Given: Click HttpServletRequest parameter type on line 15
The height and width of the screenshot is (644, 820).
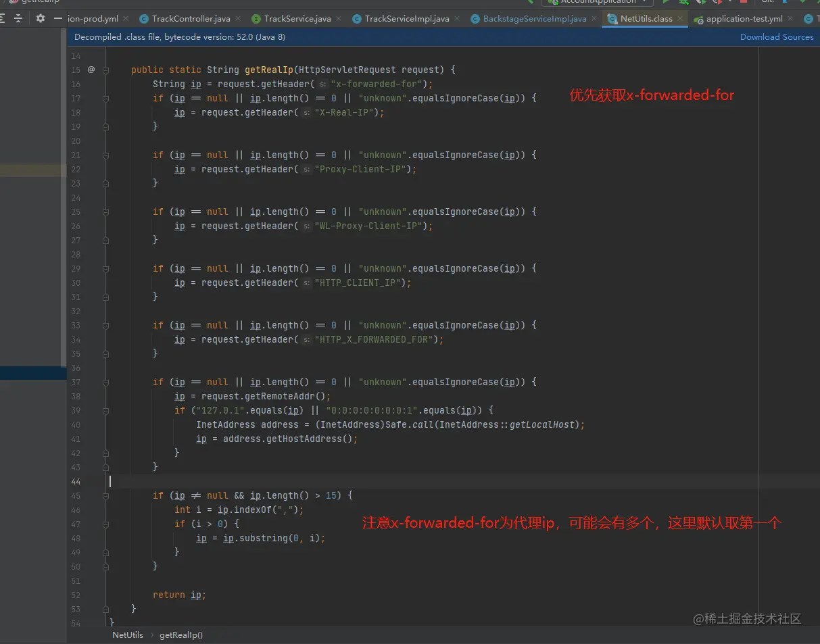Looking at the screenshot, I should pyautogui.click(x=347, y=70).
